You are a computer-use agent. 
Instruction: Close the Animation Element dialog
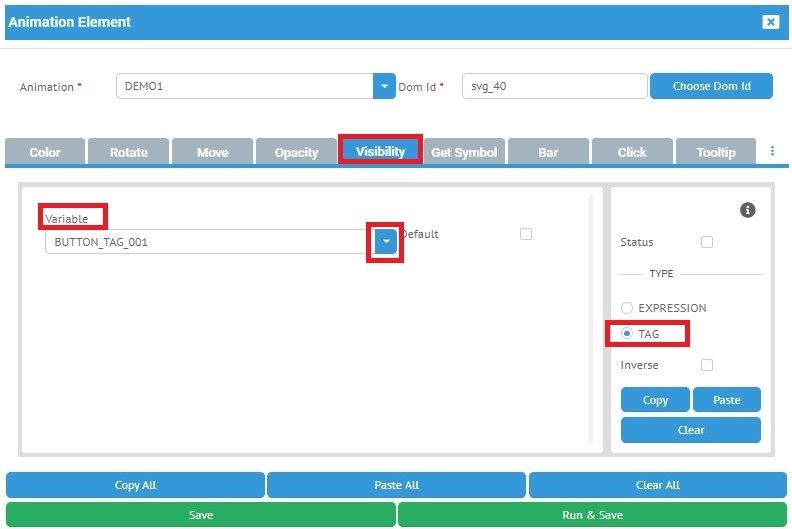point(770,22)
